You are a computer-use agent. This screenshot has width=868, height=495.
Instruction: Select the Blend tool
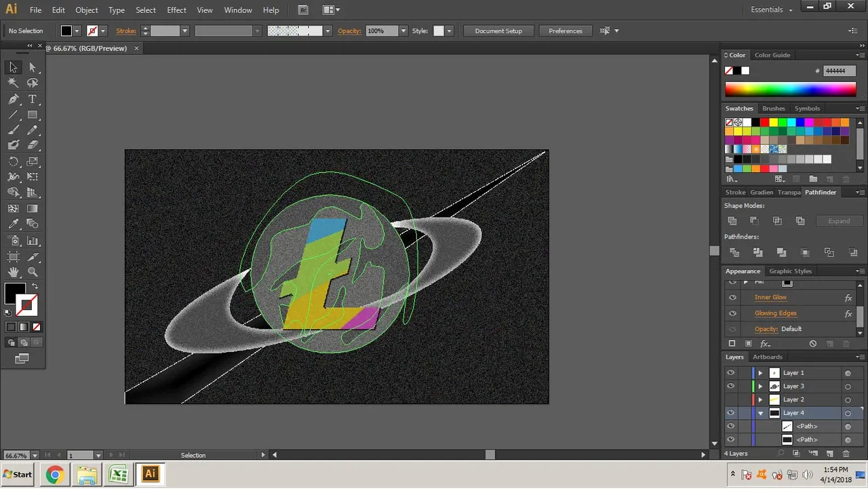(33, 224)
